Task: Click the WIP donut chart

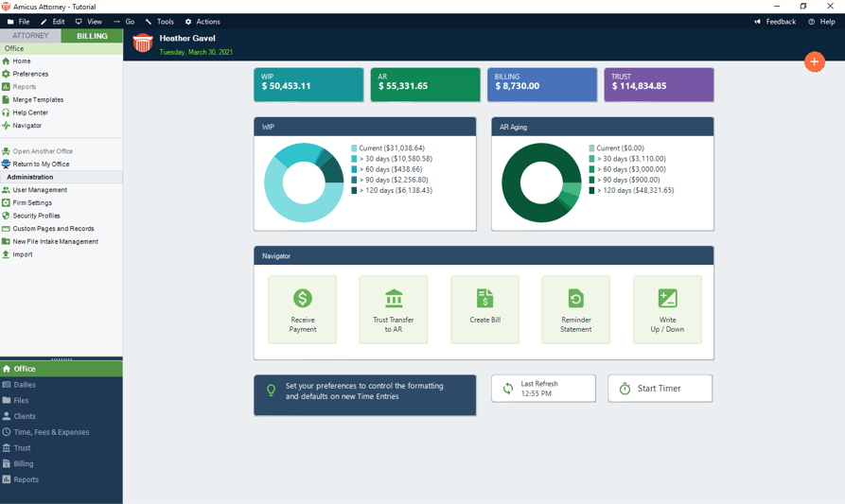Action: (x=304, y=182)
